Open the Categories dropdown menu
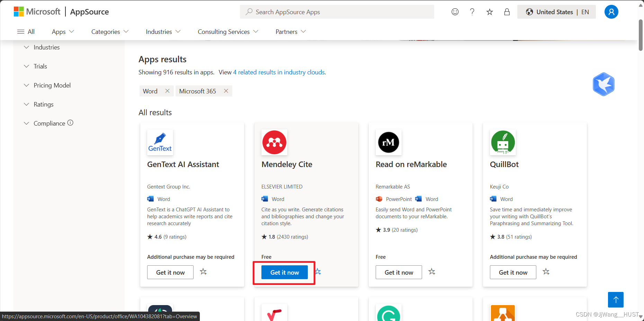644x321 pixels. [110, 31]
